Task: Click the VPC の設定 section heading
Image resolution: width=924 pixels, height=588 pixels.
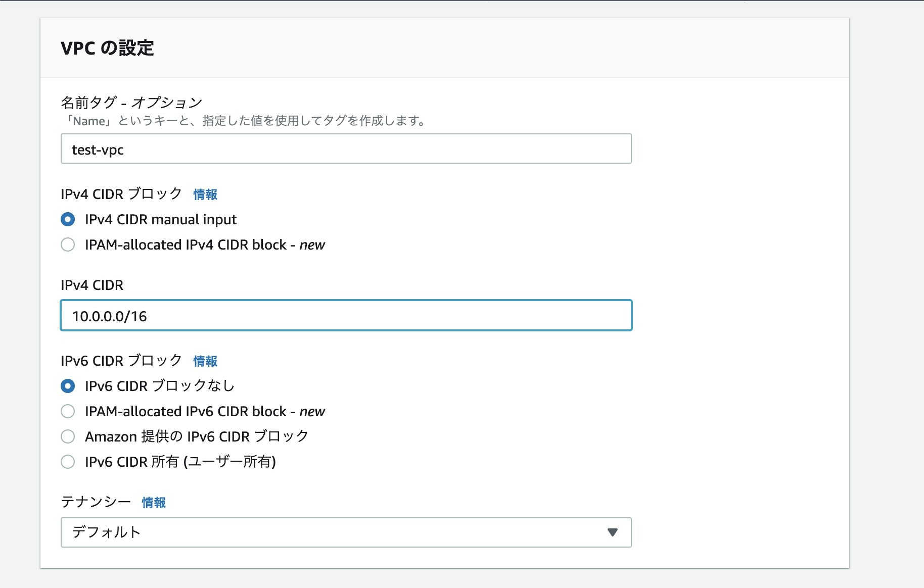Action: (x=108, y=48)
